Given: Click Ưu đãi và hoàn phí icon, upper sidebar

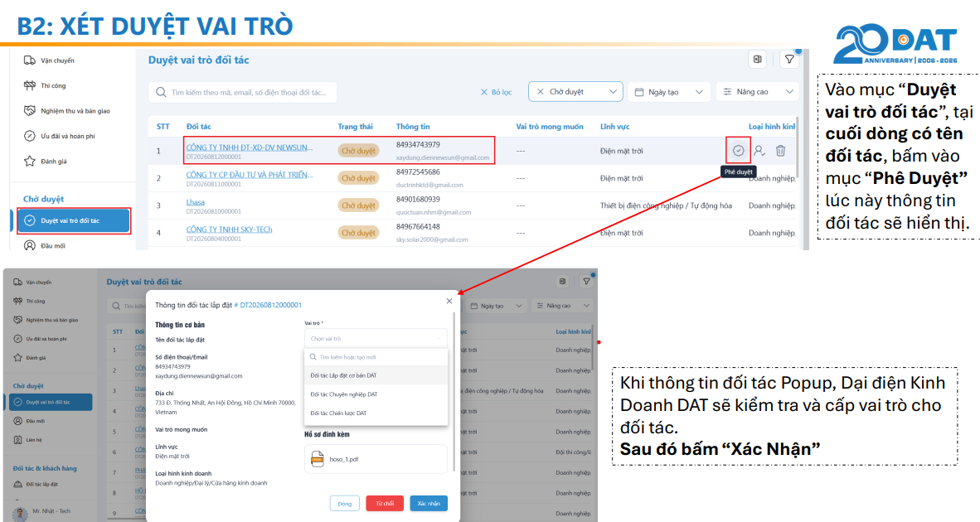Looking at the screenshot, I should coord(29,136).
